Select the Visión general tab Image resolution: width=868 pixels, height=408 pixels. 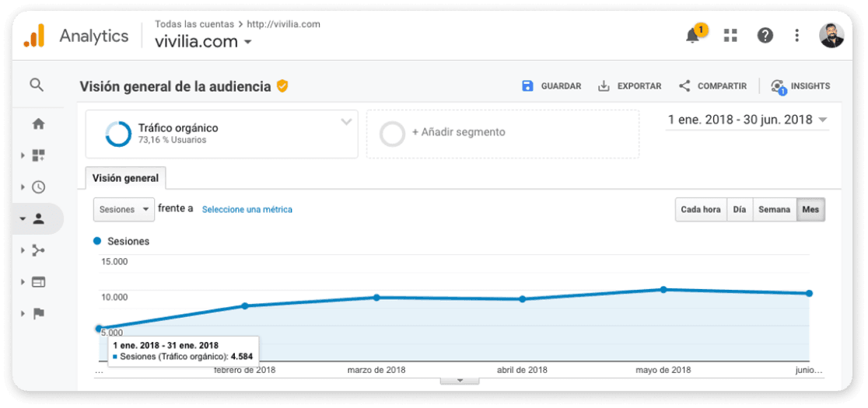(125, 178)
